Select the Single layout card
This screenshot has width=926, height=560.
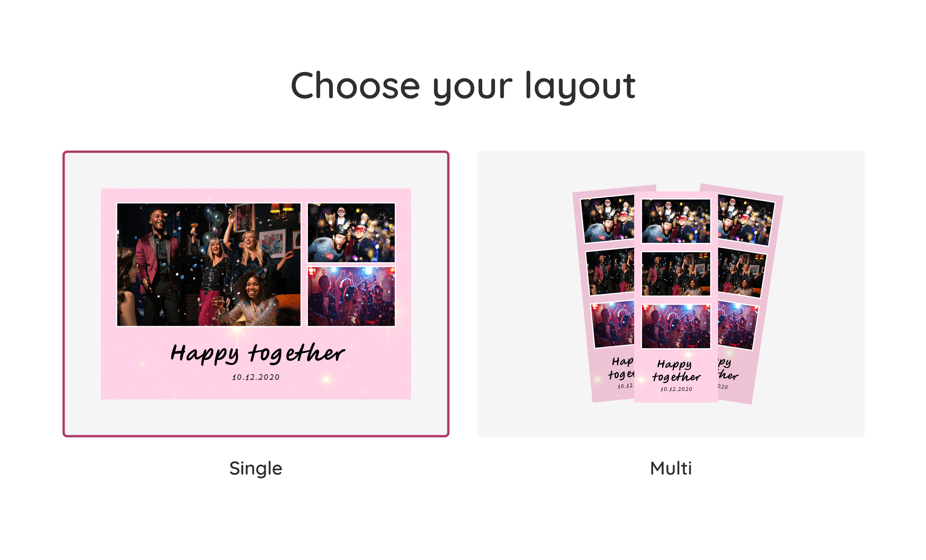256,294
